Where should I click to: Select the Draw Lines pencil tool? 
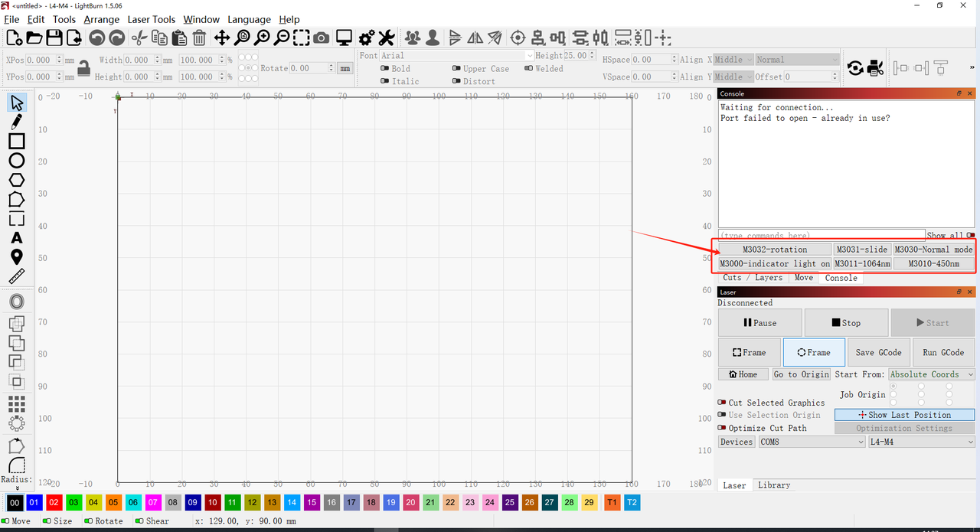(16, 122)
